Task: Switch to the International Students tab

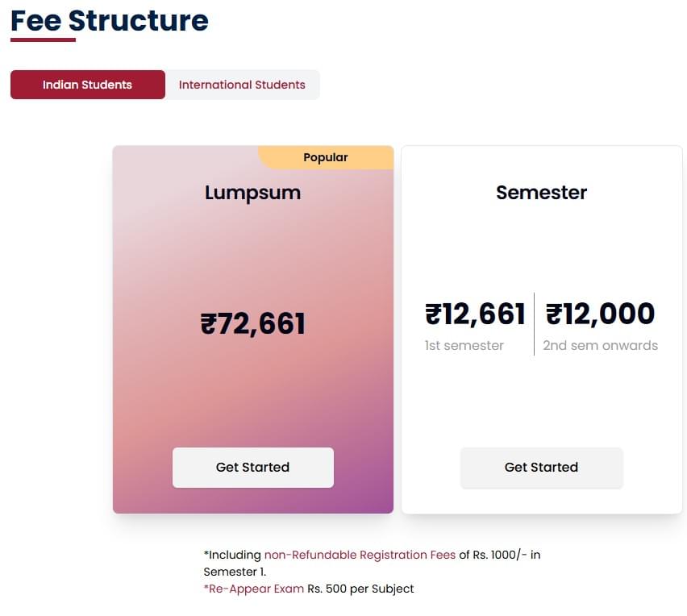Action: [242, 85]
